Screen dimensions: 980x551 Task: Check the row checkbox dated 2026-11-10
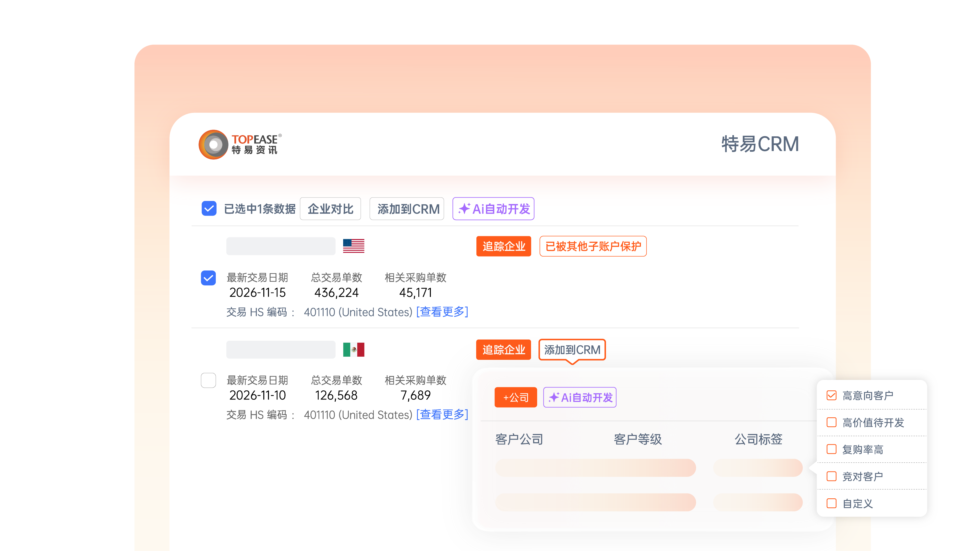208,380
